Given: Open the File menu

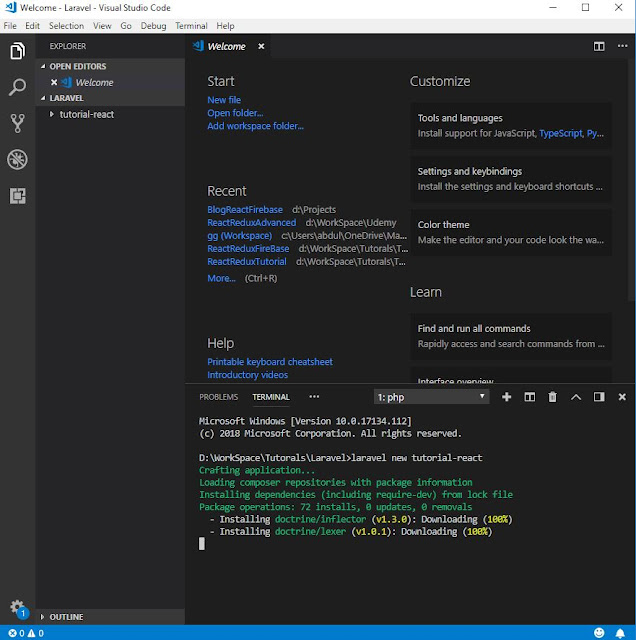Looking at the screenshot, I should pos(10,26).
